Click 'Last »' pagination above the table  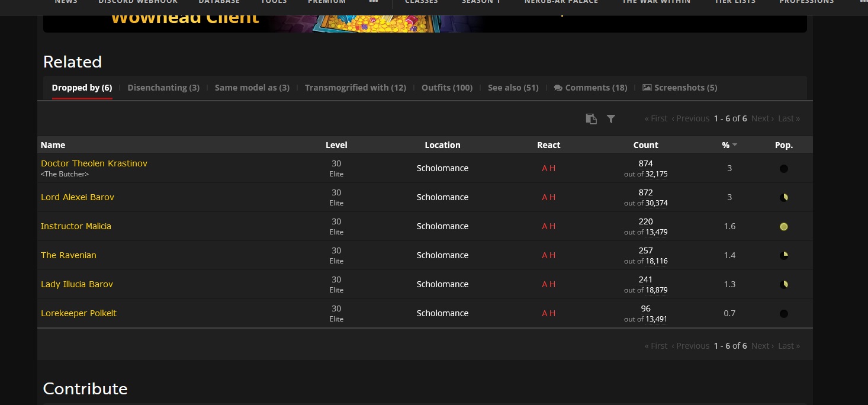pyautogui.click(x=789, y=118)
